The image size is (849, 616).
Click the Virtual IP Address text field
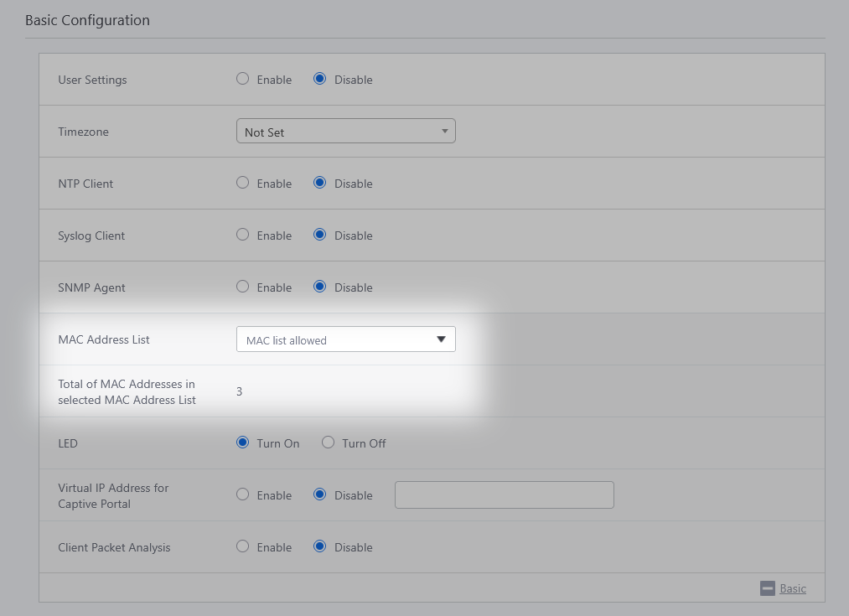click(504, 494)
